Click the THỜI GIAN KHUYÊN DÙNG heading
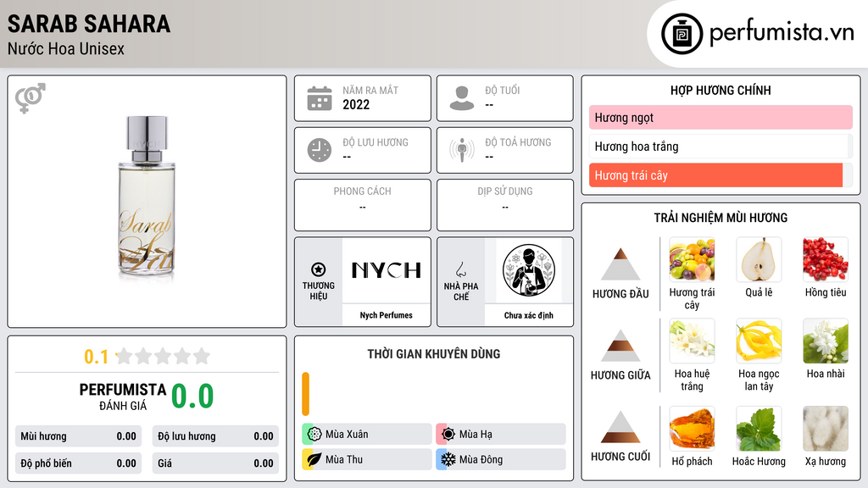The image size is (868, 488). point(434,354)
